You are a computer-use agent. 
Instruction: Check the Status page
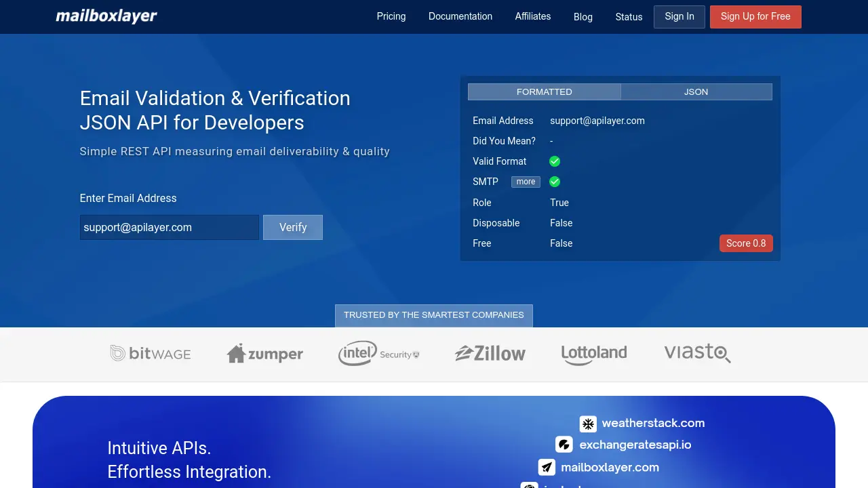[629, 17]
